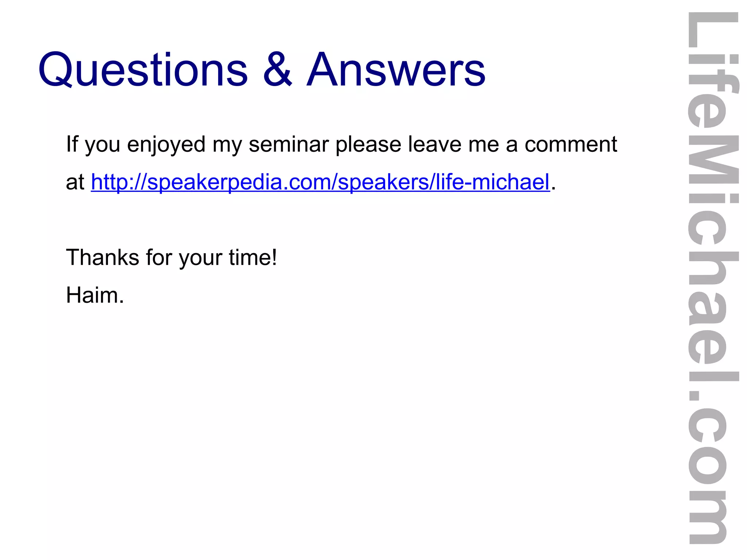Click the 'life-michael' portion of the URL
The height and width of the screenshot is (560, 747).
(493, 182)
